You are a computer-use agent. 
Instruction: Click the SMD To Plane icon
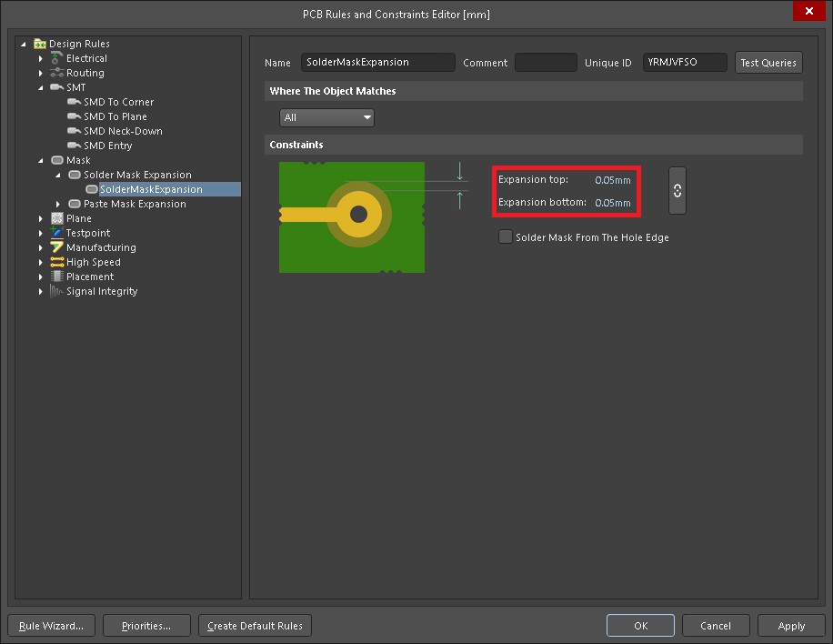pos(74,116)
